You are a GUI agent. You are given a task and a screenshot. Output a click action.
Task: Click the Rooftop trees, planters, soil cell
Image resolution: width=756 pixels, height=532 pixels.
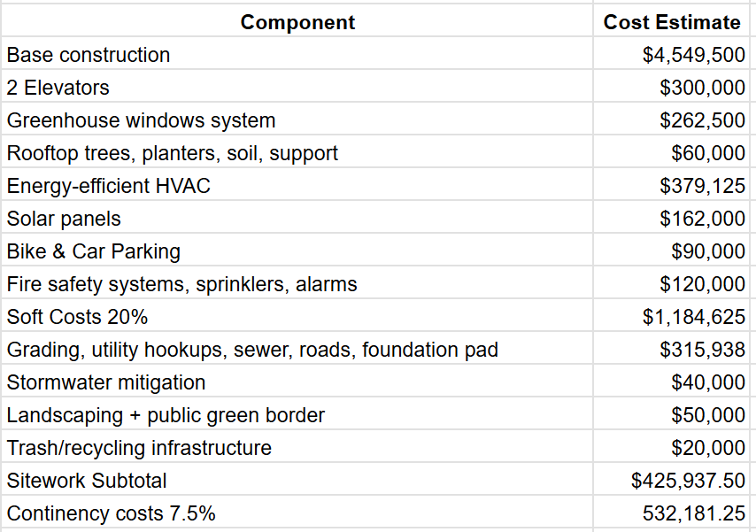point(297,153)
